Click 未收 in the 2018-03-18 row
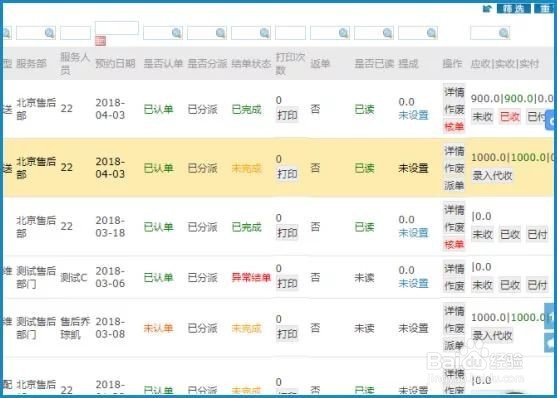 click(x=482, y=234)
